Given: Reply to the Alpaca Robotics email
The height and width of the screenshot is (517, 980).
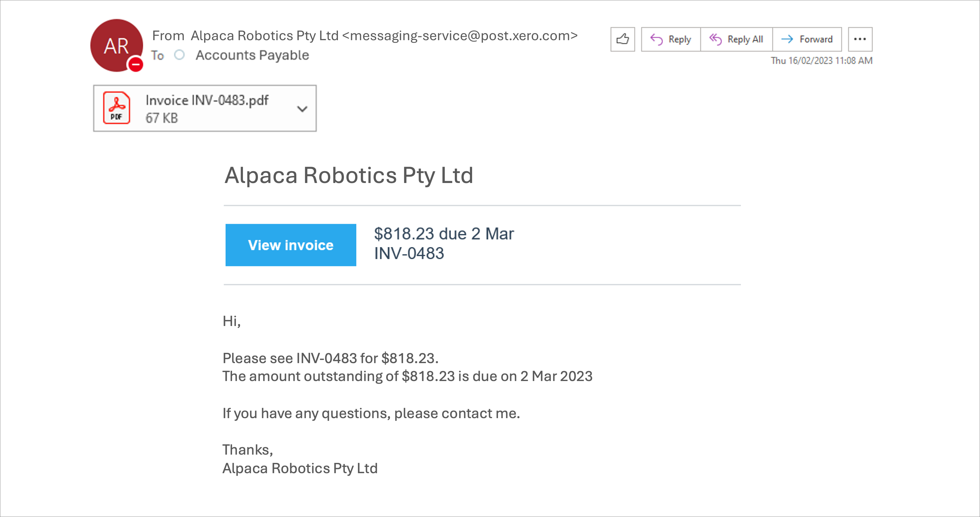Looking at the screenshot, I should point(671,39).
